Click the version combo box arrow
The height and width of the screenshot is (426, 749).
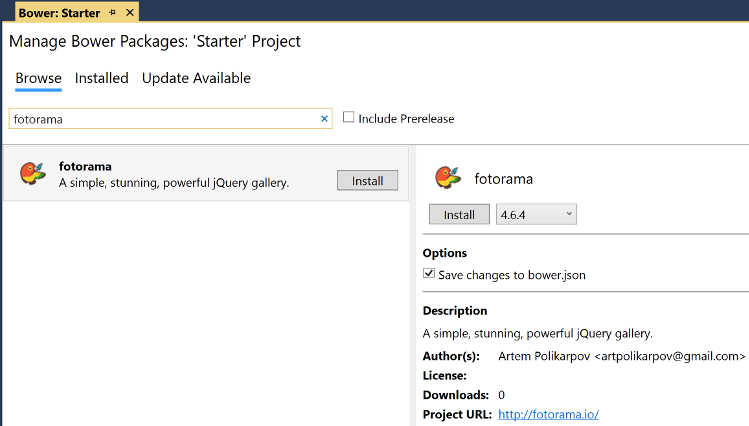[568, 214]
